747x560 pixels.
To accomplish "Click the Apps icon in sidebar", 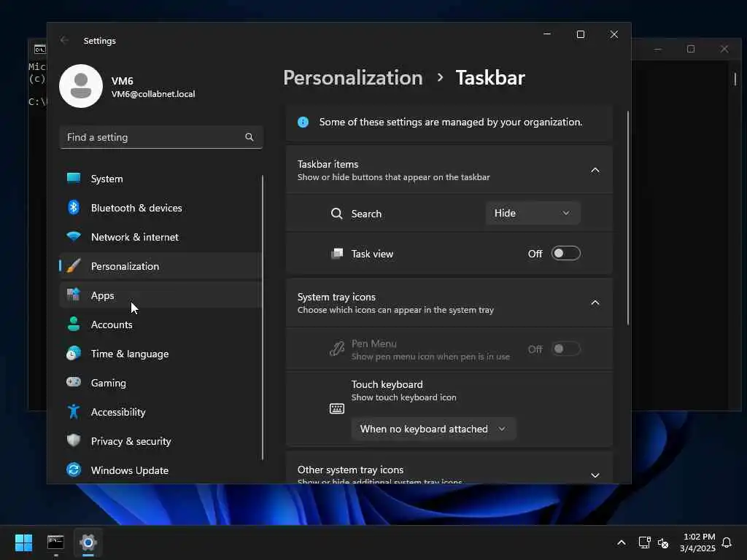I will coord(74,295).
